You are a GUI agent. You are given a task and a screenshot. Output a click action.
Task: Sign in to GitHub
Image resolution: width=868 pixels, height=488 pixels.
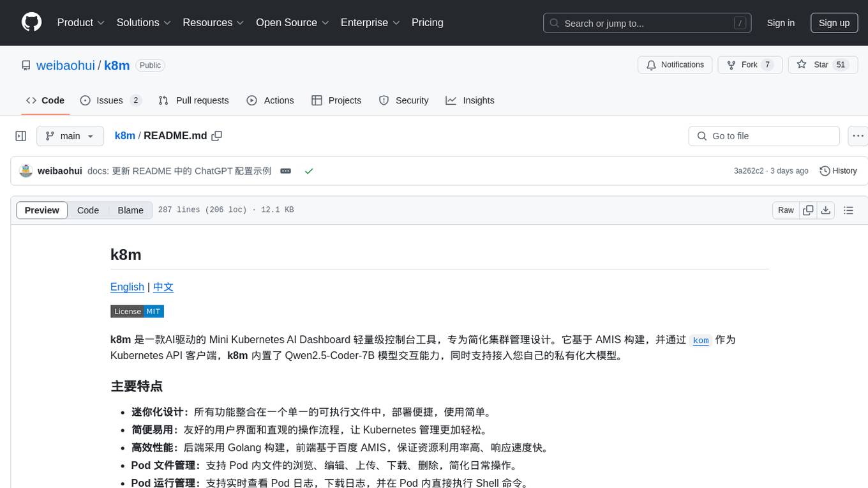point(781,23)
